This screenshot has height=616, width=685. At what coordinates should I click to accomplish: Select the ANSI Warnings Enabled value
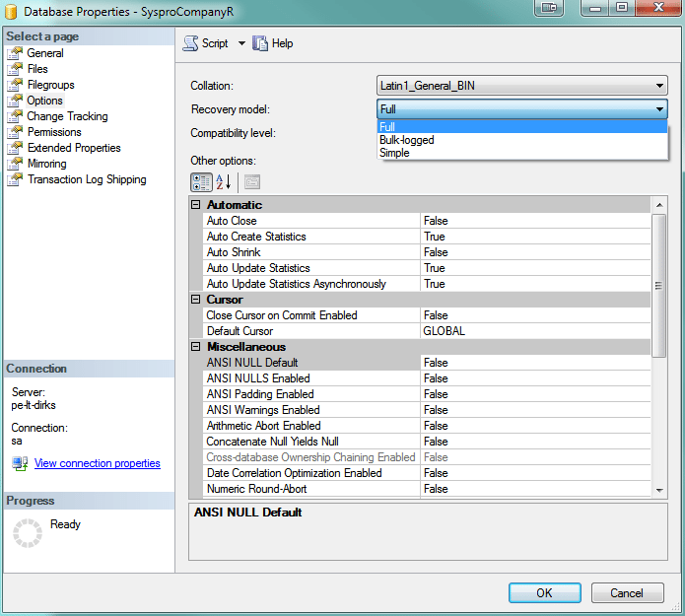[x=535, y=409]
